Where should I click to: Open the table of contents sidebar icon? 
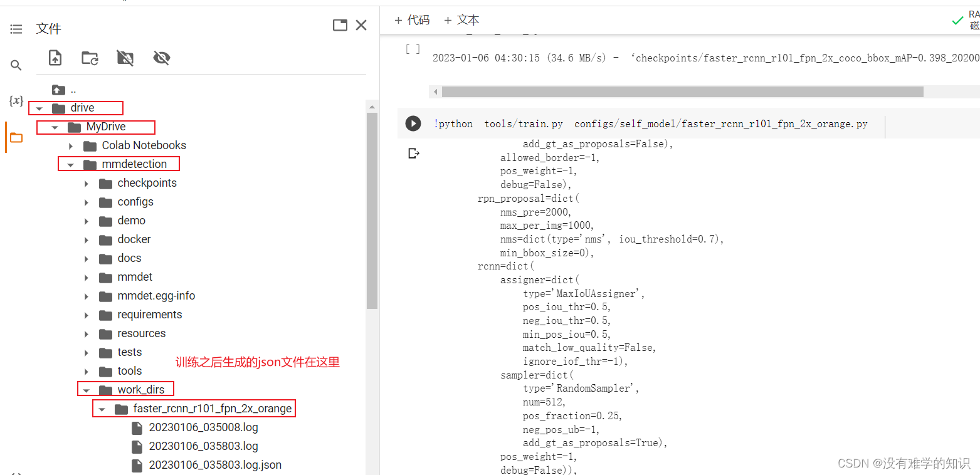[x=16, y=29]
